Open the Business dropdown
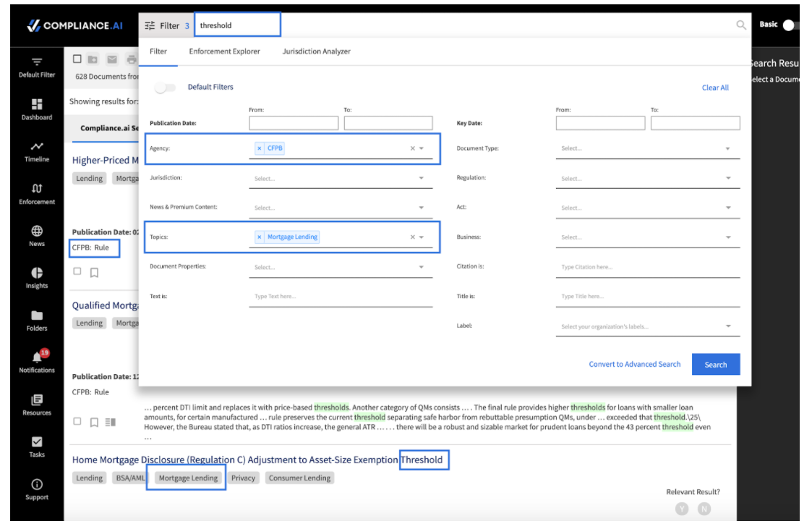812x529 pixels. point(648,237)
